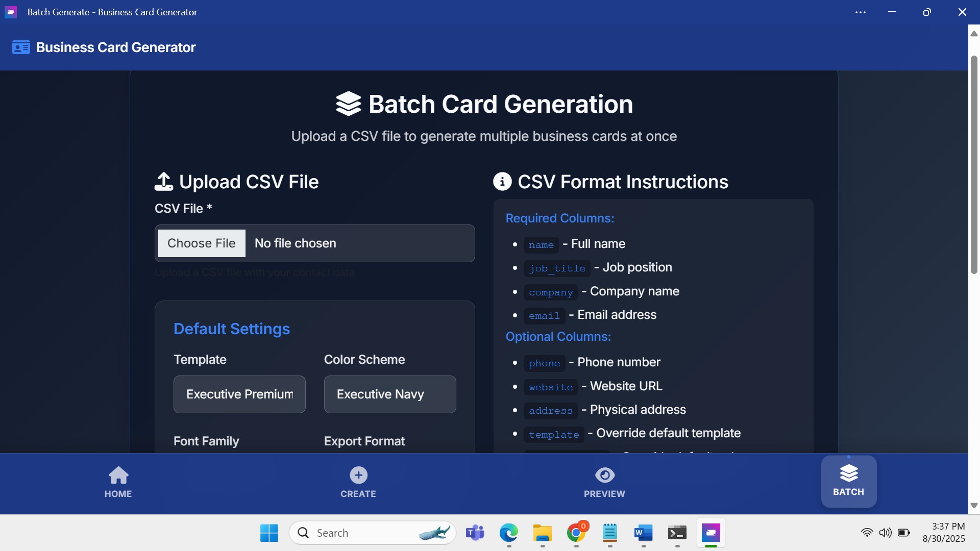Open the Template dropdown showing Executive Premium

click(239, 394)
